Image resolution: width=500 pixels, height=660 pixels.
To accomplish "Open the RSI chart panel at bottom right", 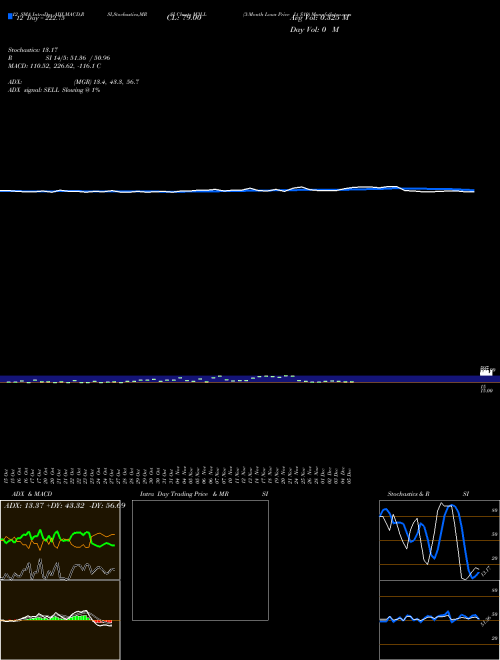I will pyautogui.click(x=439, y=620).
